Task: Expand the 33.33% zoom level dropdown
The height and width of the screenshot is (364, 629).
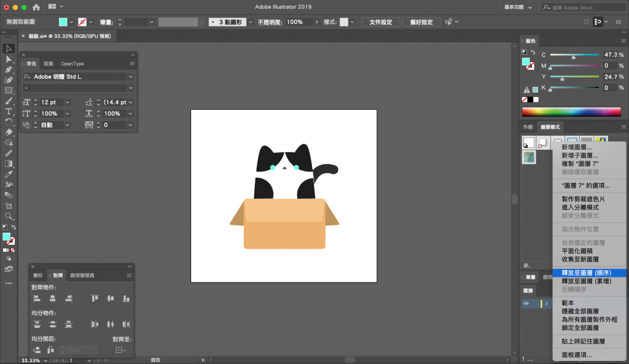Action: (x=47, y=360)
